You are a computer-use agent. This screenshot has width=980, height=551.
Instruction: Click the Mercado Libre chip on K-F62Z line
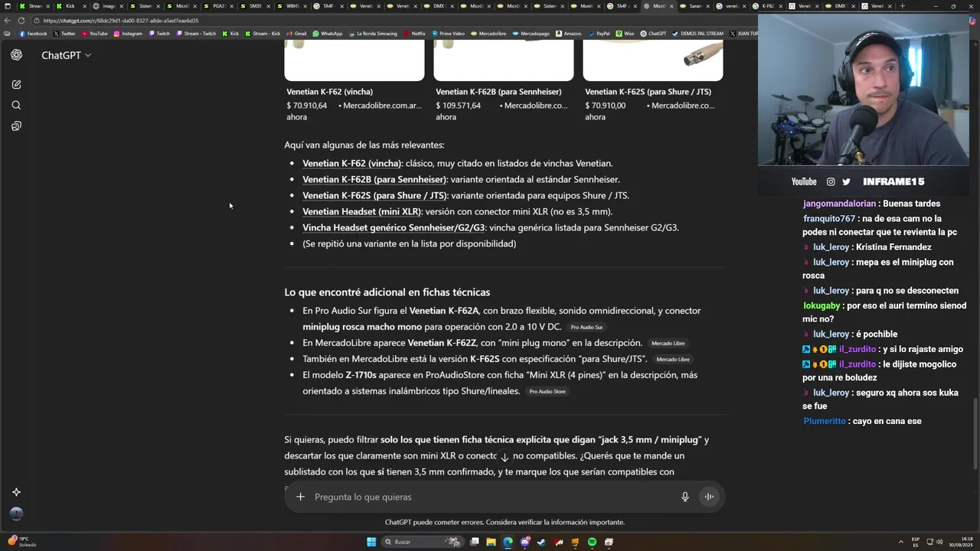(x=668, y=344)
